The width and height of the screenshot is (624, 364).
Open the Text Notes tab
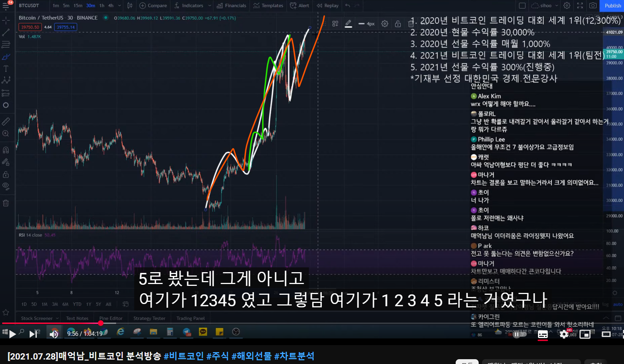point(77,318)
